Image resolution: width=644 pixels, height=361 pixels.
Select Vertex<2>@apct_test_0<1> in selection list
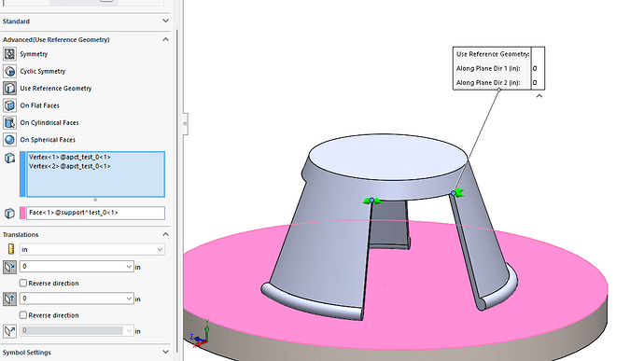(x=69, y=166)
